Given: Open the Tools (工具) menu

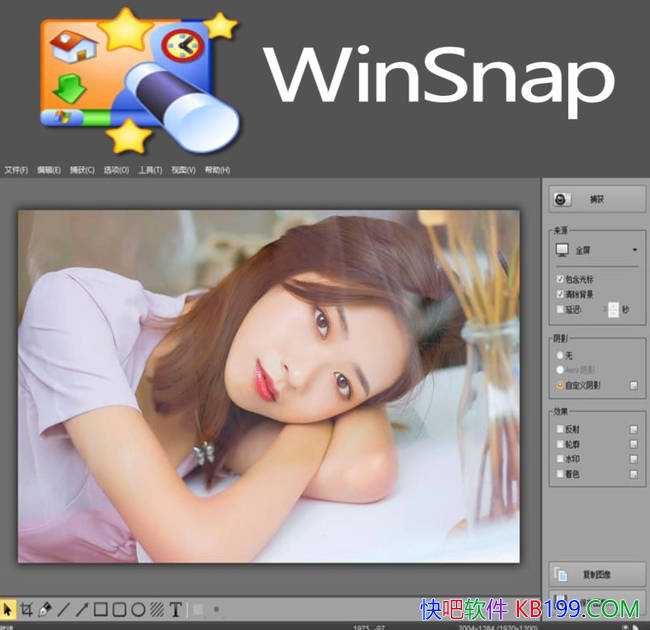Looking at the screenshot, I should (150, 170).
